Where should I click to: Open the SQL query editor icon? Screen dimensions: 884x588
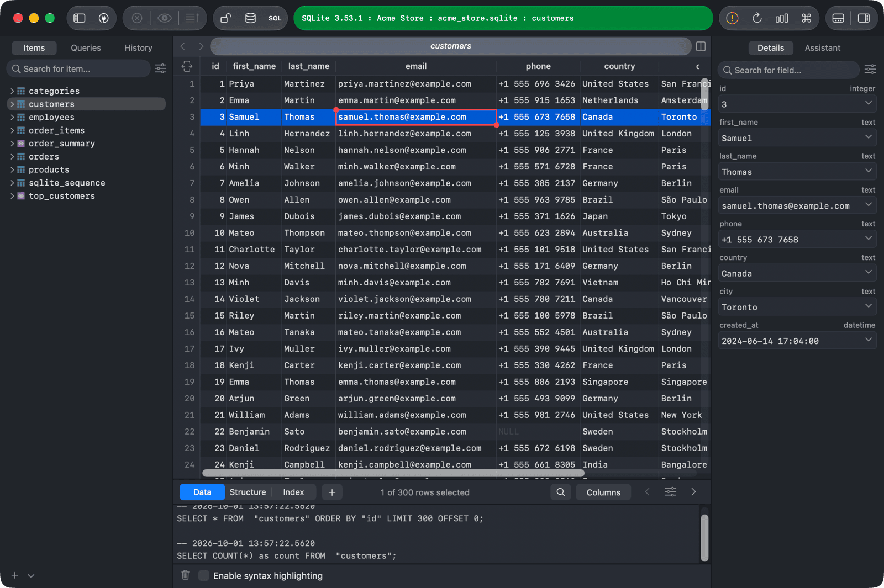pyautogui.click(x=275, y=18)
